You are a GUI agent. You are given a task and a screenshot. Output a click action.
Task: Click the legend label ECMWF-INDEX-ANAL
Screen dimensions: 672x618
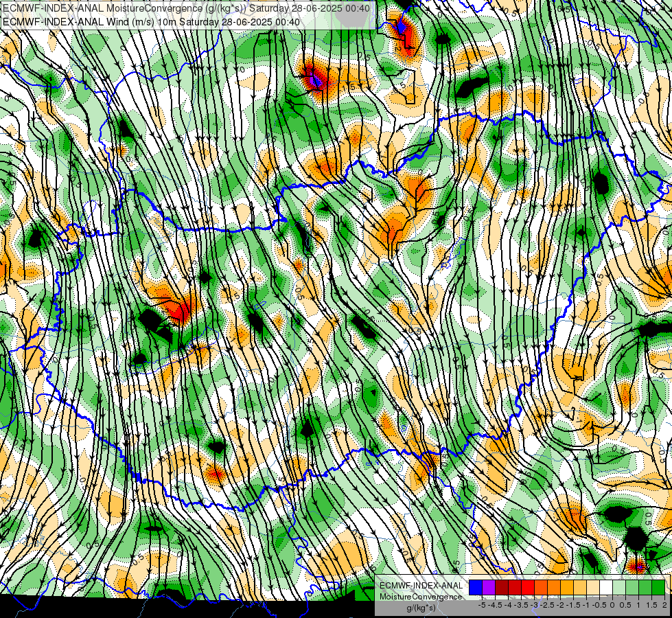(421, 586)
